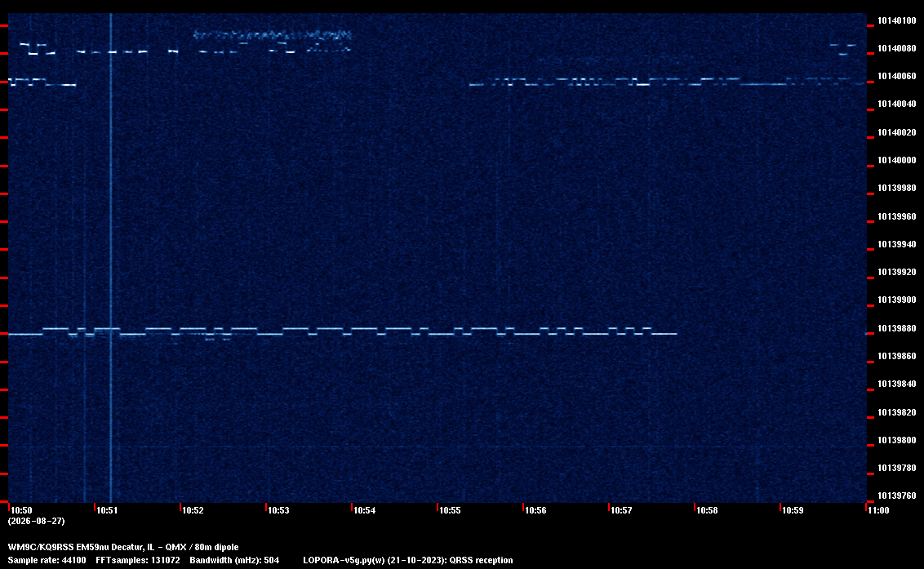Click the 10140000 frequency label
Screen dimensions: 924x569
point(897,160)
